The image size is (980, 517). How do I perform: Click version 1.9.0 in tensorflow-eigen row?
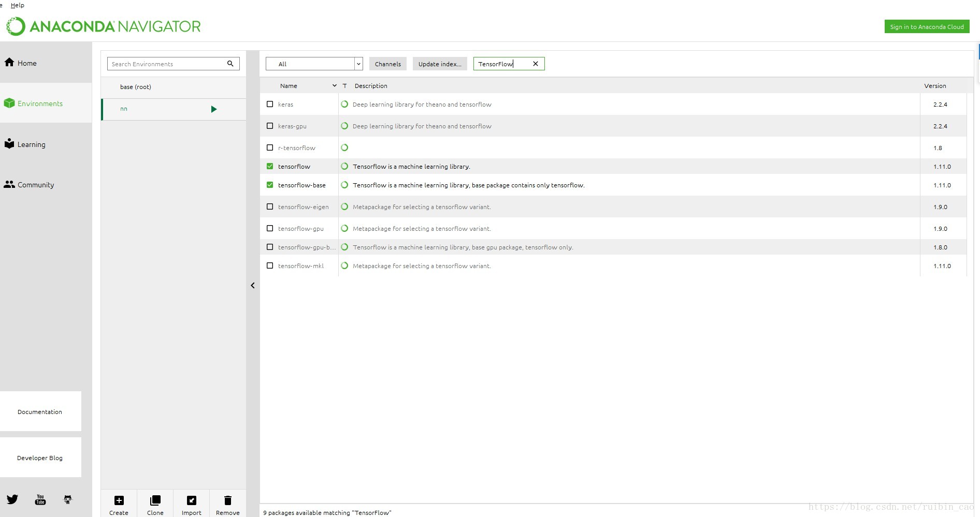tap(940, 207)
